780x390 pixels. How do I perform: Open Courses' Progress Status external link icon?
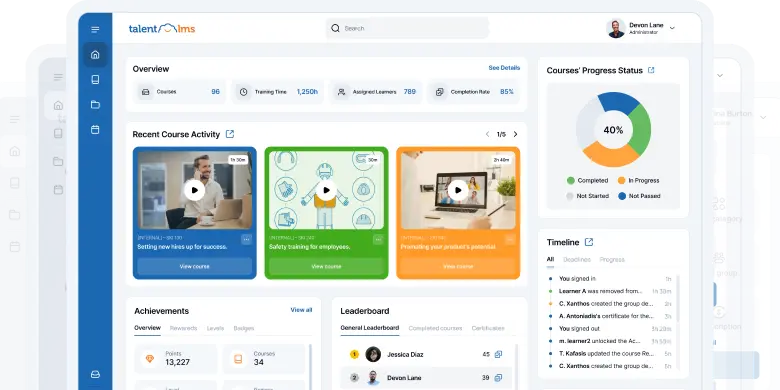click(651, 70)
